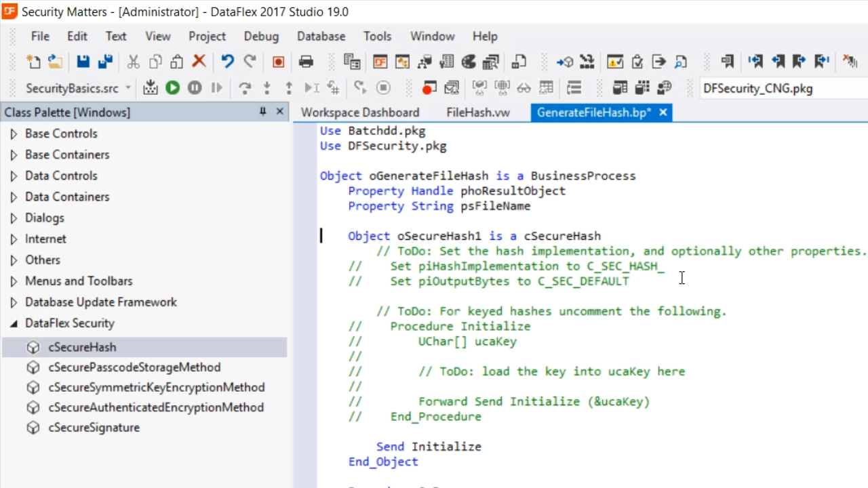
Task: Click the green Run program button
Action: [173, 87]
